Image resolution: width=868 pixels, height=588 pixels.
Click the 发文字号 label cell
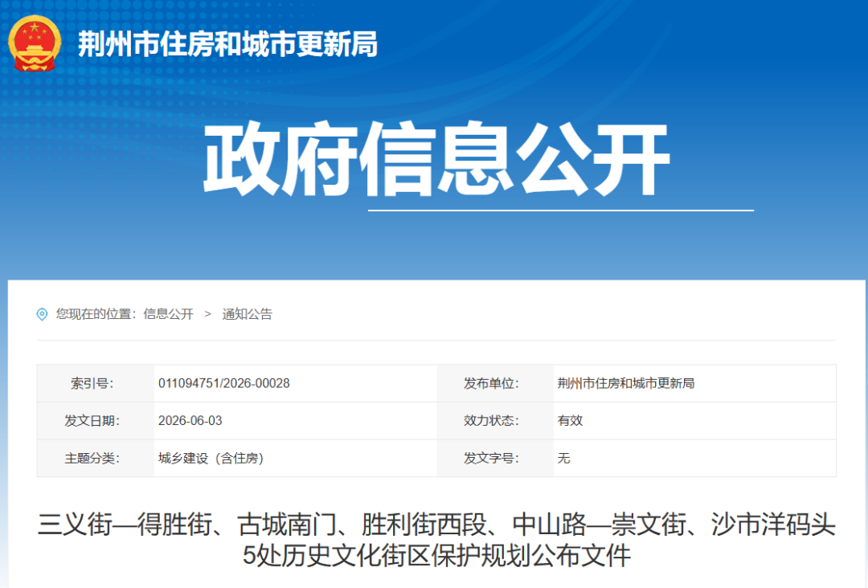click(495, 459)
